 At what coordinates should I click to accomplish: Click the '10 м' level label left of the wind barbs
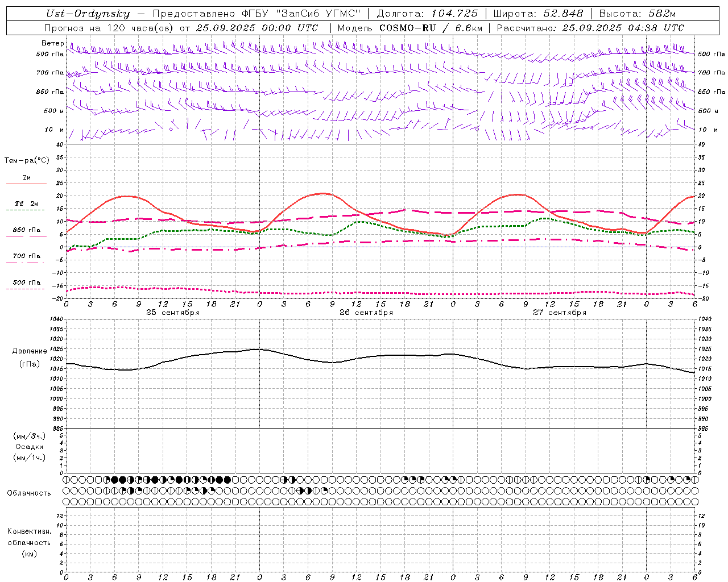click(55, 130)
